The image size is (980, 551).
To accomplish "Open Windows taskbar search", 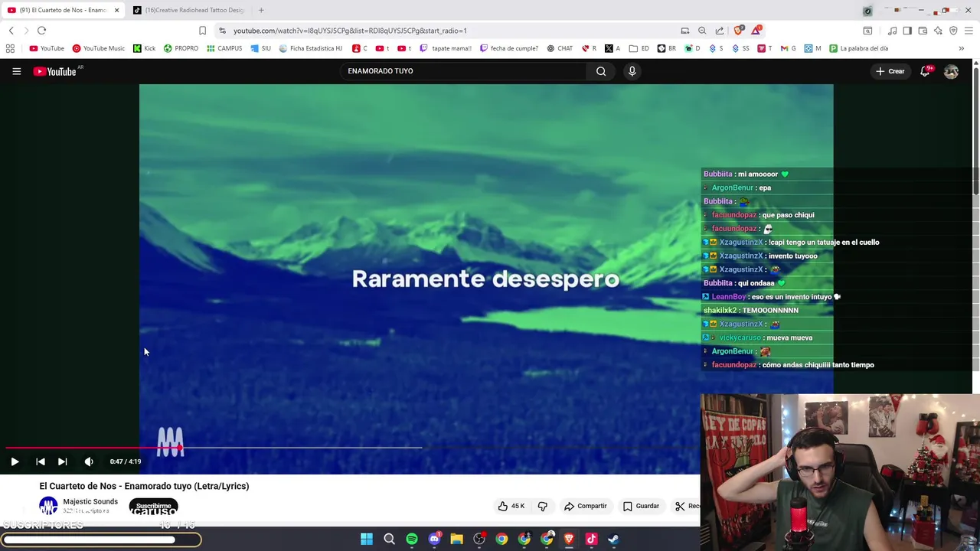I will pos(389,539).
